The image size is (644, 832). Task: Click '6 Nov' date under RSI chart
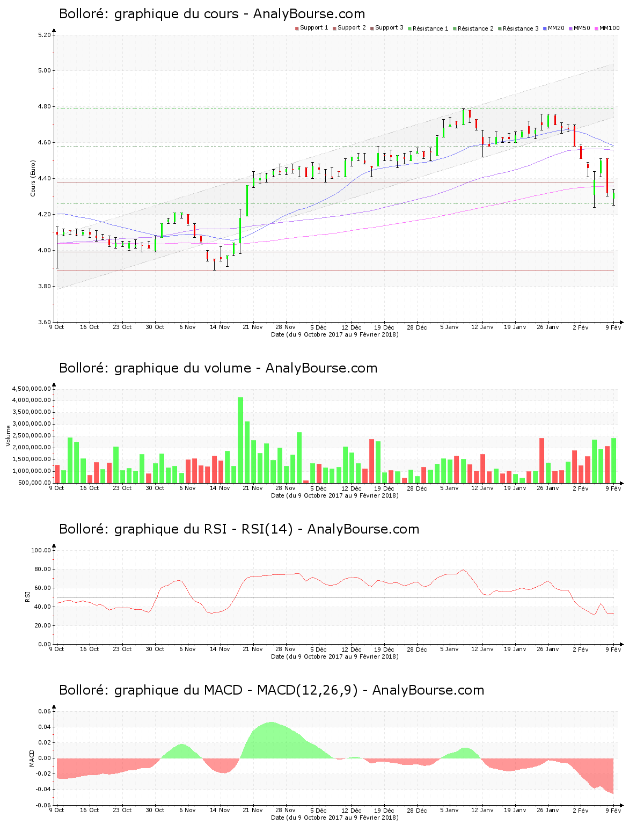pos(187,649)
